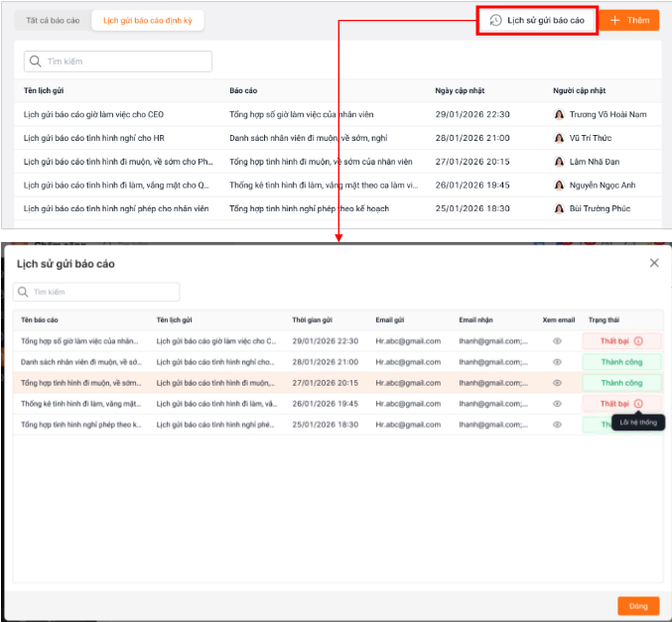Click Trương Võ Hoài Nam's avatar
This screenshot has width=672, height=622.
coord(559,114)
